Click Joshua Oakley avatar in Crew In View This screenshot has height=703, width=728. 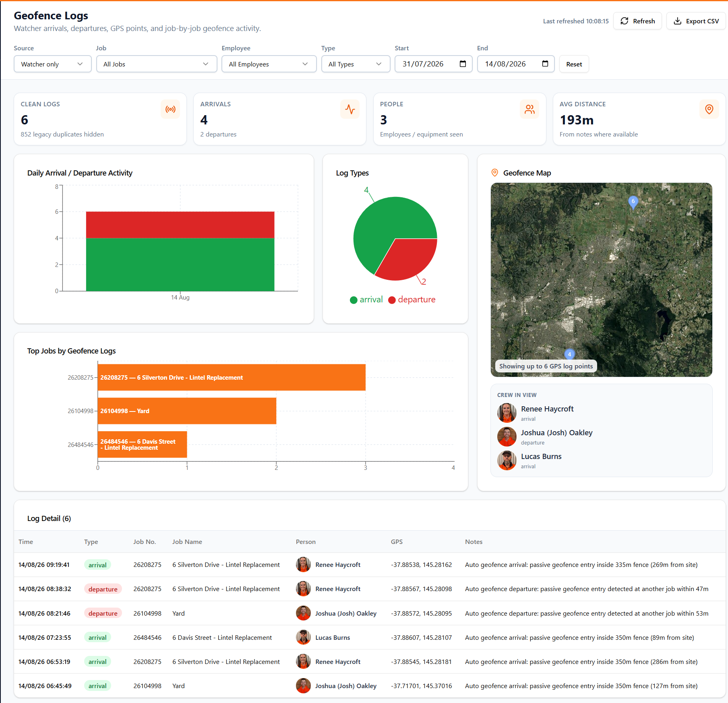[507, 436]
